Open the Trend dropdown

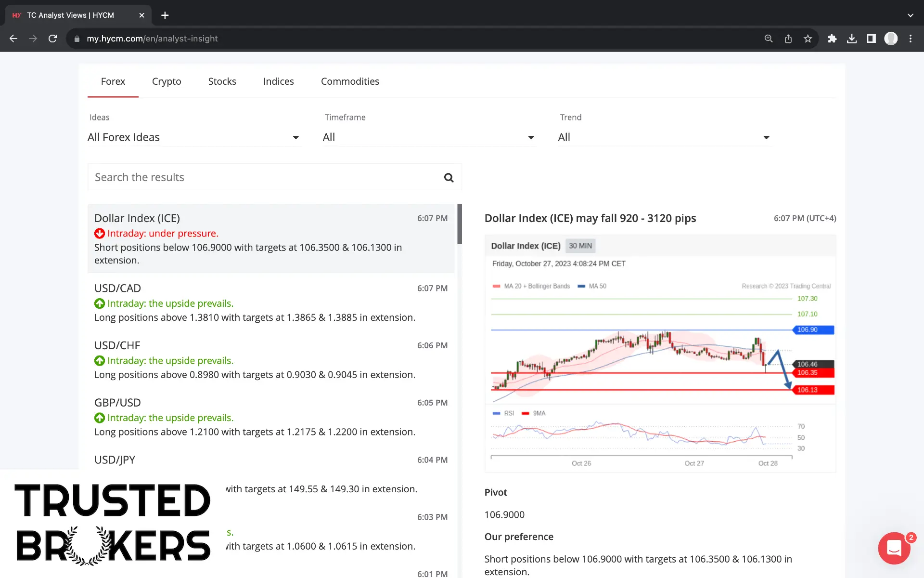click(664, 137)
